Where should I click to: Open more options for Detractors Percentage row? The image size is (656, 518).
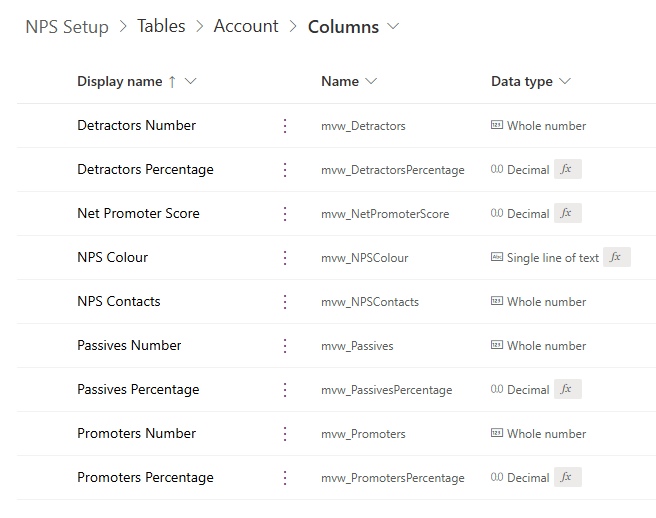click(x=285, y=170)
